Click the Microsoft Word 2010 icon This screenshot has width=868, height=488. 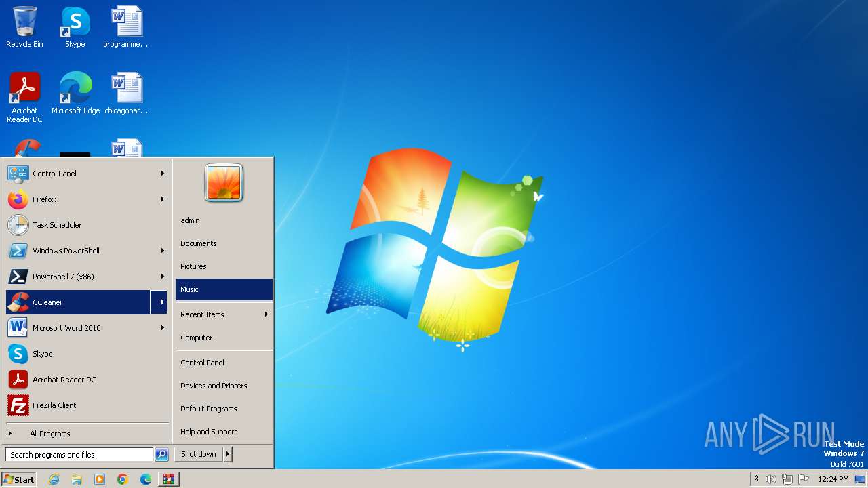pos(18,328)
